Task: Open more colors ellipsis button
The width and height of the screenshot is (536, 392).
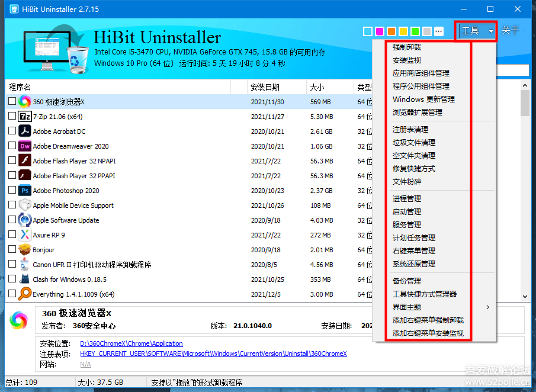Action: pyautogui.click(x=439, y=31)
